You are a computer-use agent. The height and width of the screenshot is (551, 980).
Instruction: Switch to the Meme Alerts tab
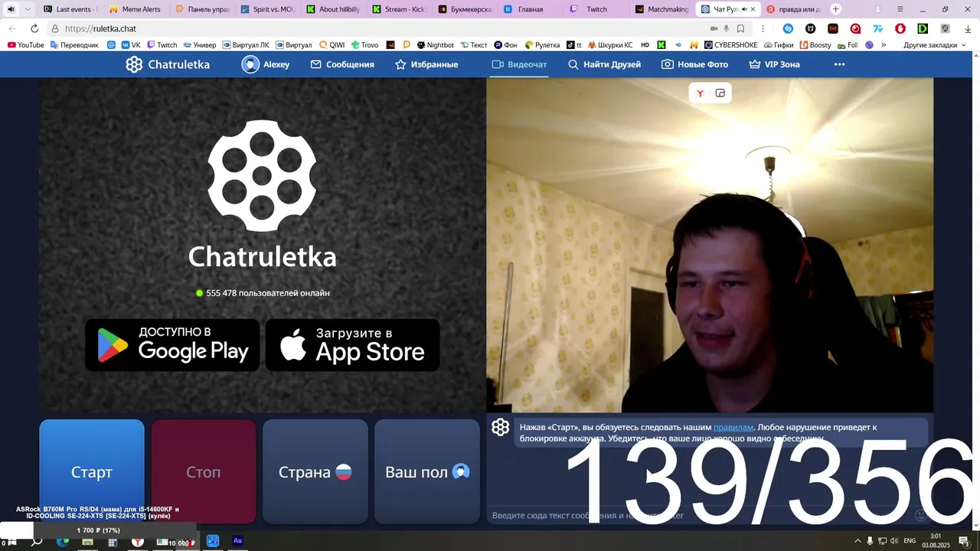(136, 9)
